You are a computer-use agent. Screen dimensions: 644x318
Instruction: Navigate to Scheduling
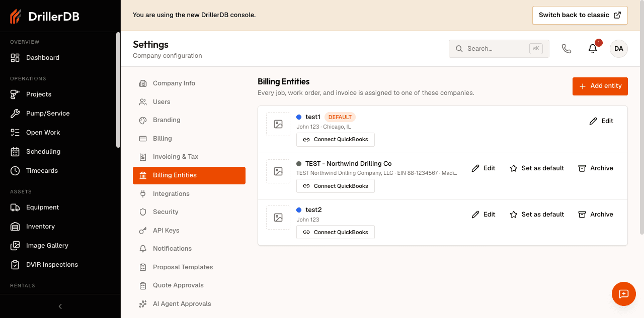pyautogui.click(x=60, y=152)
